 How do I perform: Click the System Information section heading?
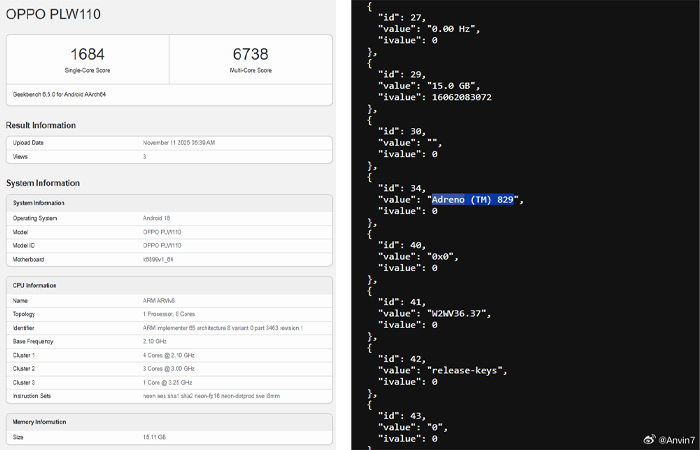point(43,183)
